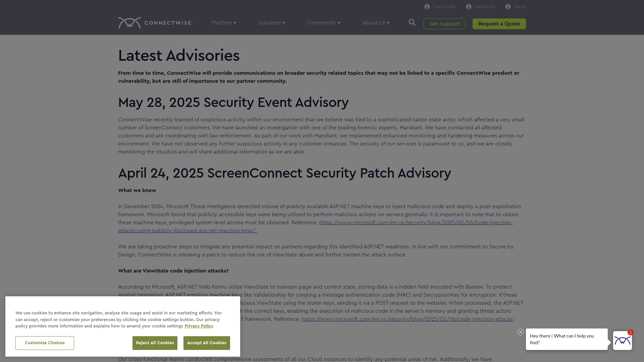Open the site search magnifier icon
The image size is (644, 362).
pyautogui.click(x=412, y=22)
